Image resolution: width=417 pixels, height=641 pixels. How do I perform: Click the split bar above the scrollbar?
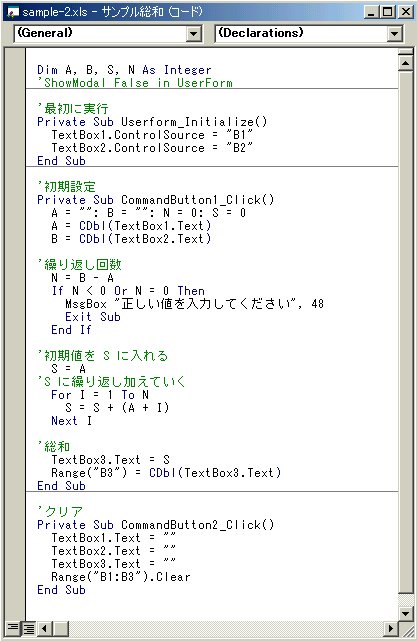pos(406,52)
